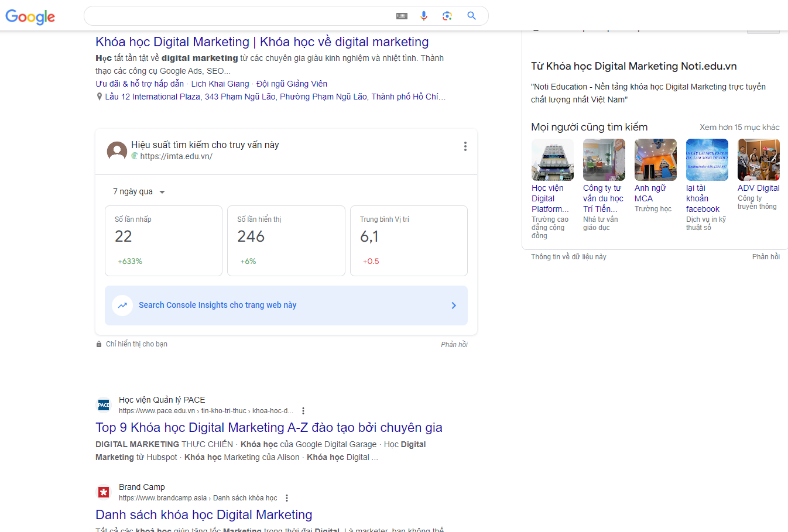The height and width of the screenshot is (532, 788).
Task: Click 'Brand Camp' site name
Action: [x=142, y=487]
